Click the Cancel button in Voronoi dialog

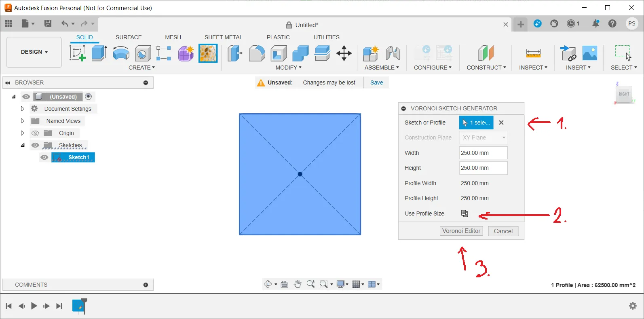pyautogui.click(x=503, y=231)
